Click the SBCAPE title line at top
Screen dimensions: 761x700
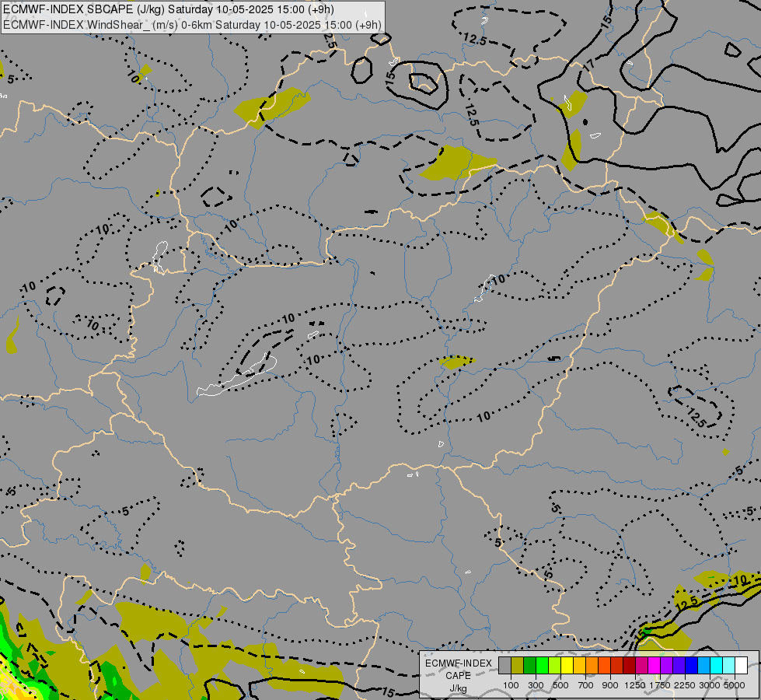pos(169,9)
